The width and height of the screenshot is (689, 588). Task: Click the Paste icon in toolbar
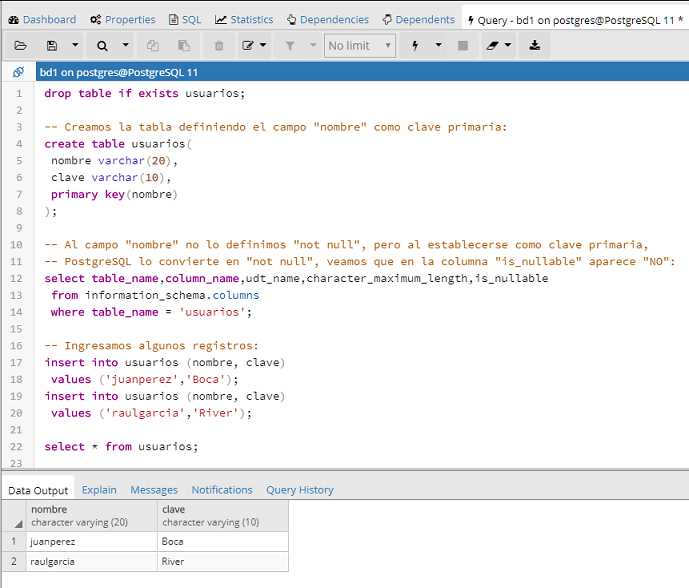(184, 45)
